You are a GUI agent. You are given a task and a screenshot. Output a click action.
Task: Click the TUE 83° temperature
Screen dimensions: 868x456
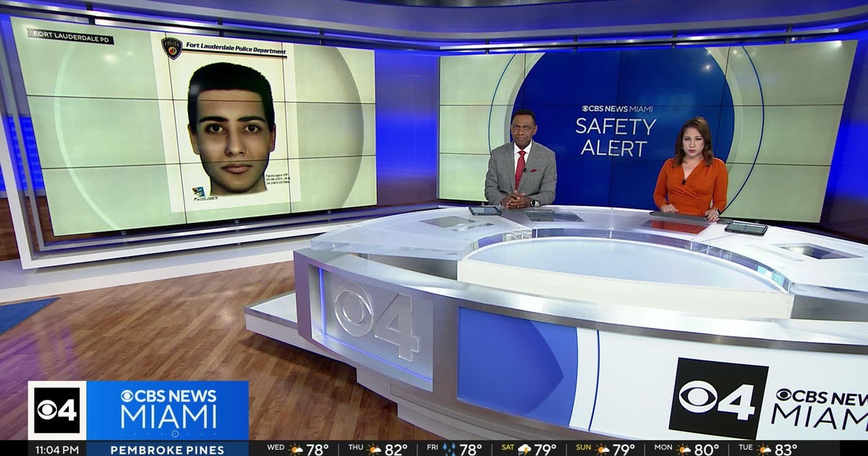tap(786, 449)
